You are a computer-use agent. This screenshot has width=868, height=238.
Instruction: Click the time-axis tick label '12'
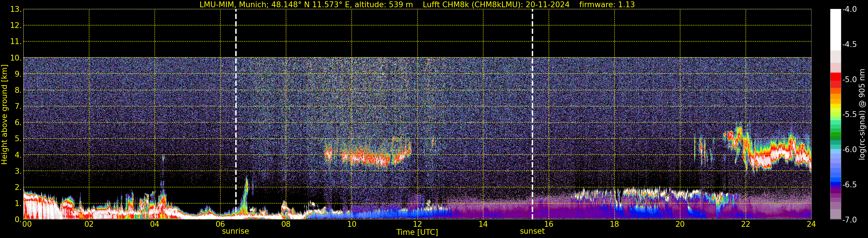click(x=417, y=224)
